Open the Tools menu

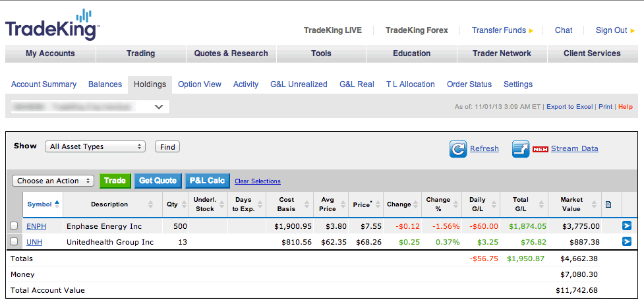[321, 53]
